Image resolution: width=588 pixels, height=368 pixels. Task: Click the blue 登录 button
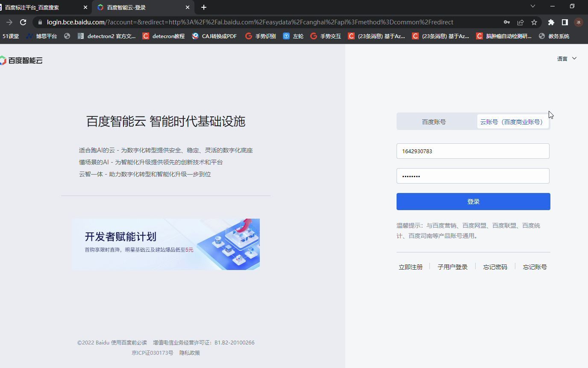point(473,202)
